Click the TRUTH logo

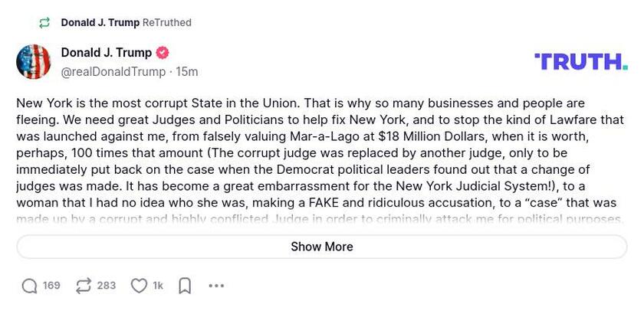point(580,61)
